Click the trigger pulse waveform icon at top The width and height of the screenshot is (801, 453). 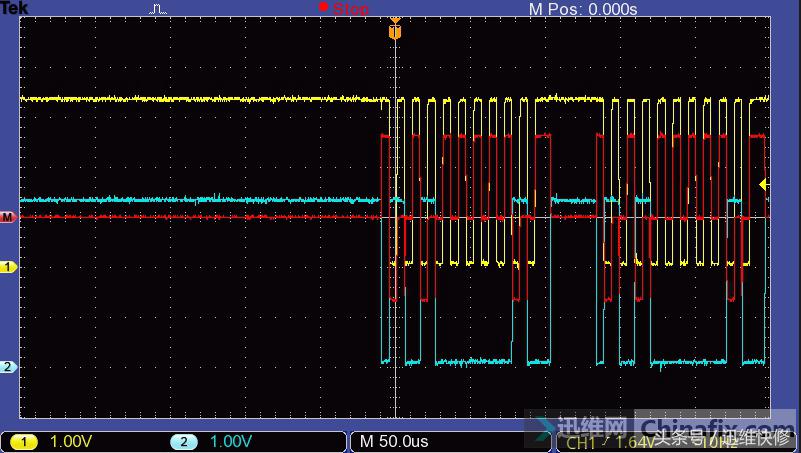tap(159, 9)
